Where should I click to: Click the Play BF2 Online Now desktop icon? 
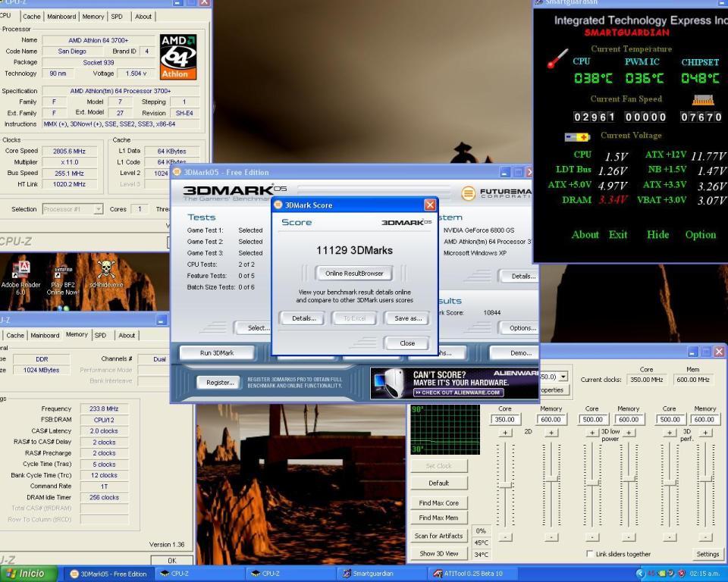coord(61,274)
